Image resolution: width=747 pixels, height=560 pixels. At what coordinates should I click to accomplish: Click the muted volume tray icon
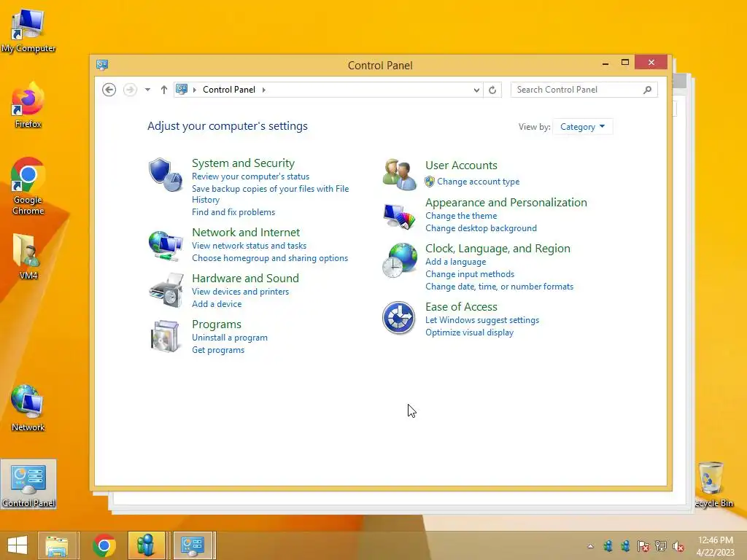pyautogui.click(x=678, y=546)
